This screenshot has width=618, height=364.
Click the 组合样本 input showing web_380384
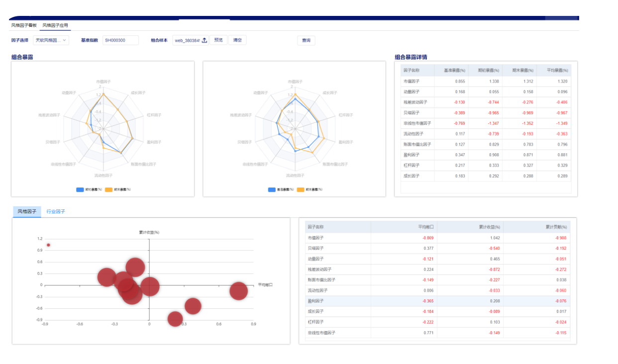(187, 41)
